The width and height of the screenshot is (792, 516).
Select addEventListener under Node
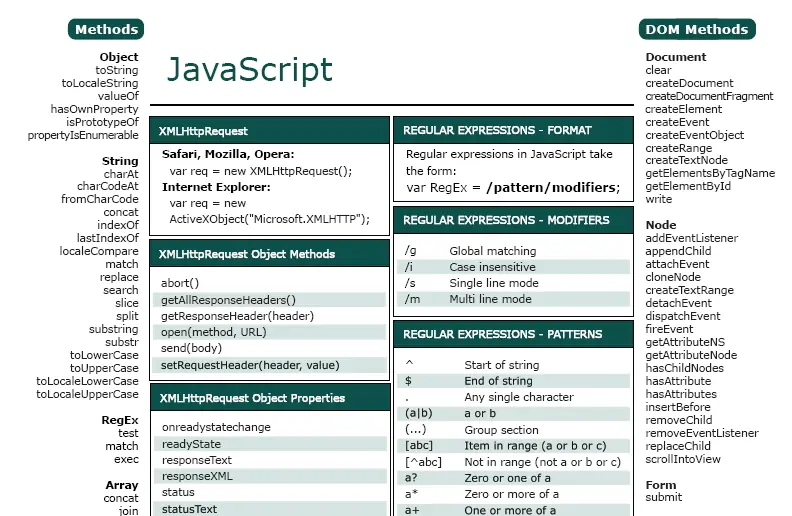691,238
